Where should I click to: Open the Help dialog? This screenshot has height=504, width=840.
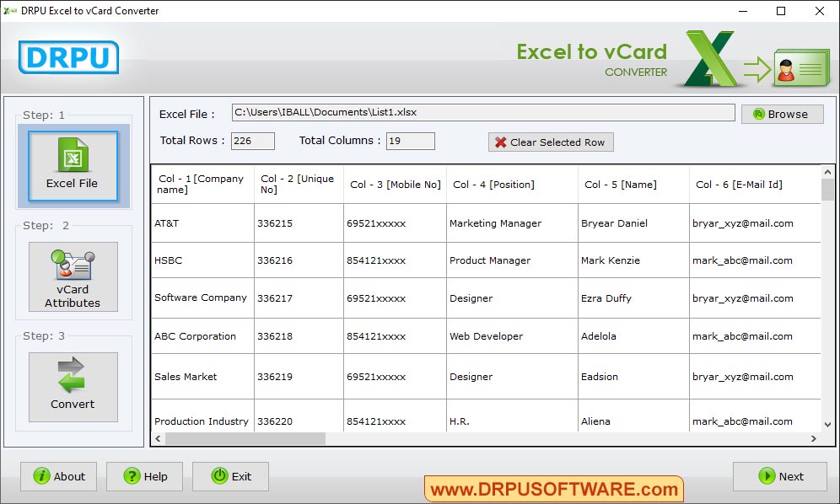pyautogui.click(x=144, y=476)
